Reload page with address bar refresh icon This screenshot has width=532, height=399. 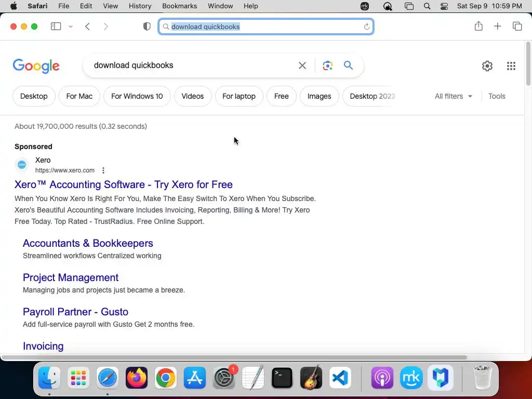(x=366, y=26)
